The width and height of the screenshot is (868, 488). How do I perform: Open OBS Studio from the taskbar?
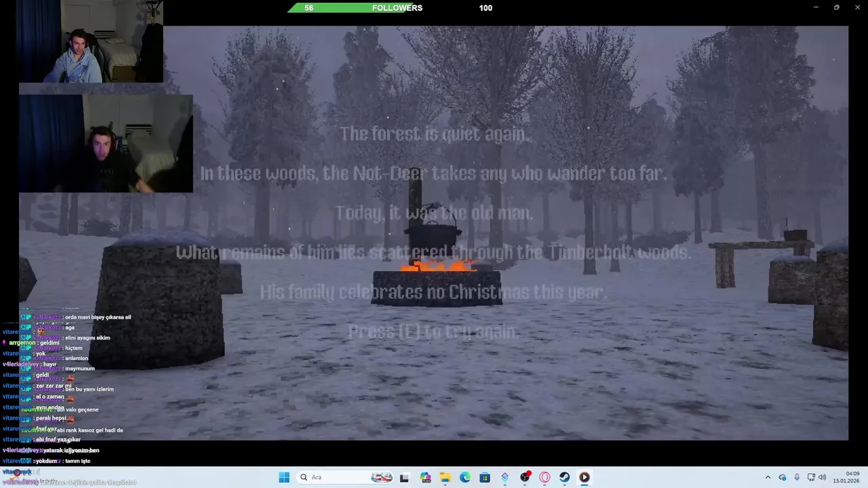525,477
